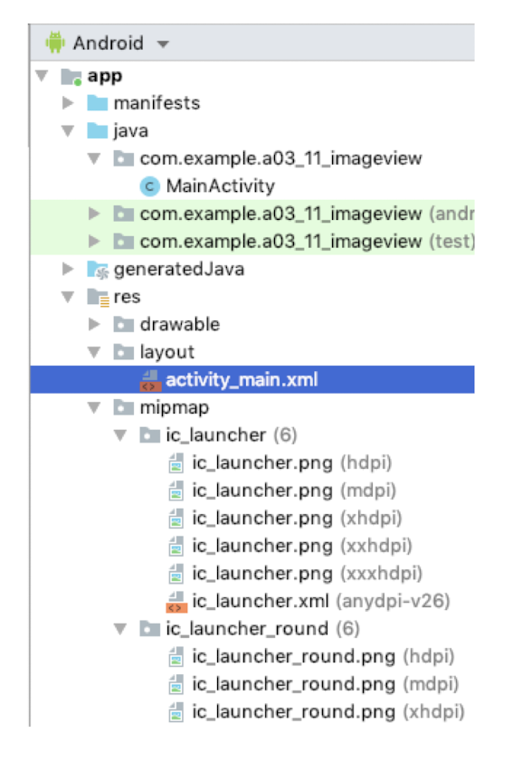Screen dimensions: 532x762
Task: Click the generatedJava folder icon
Action: [98, 270]
